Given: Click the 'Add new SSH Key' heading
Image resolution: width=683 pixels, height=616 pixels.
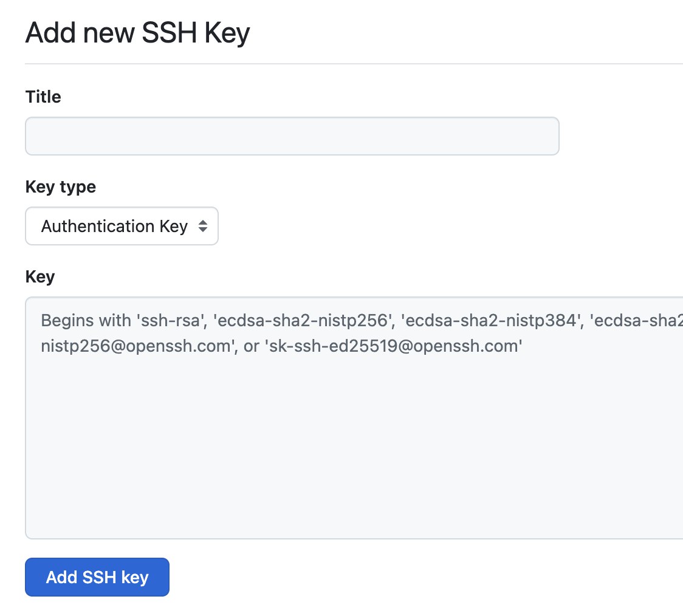Looking at the screenshot, I should tap(137, 33).
